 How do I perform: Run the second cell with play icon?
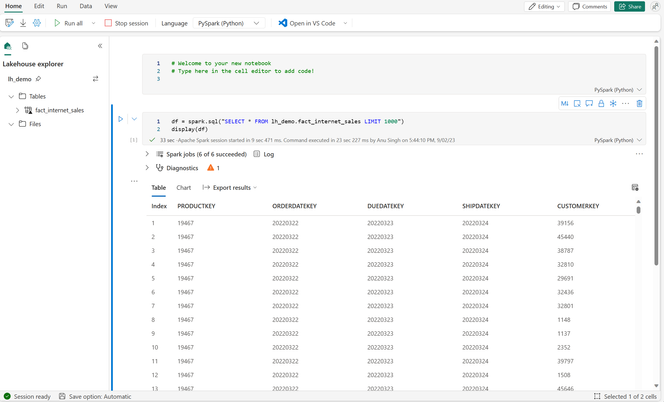tap(121, 119)
